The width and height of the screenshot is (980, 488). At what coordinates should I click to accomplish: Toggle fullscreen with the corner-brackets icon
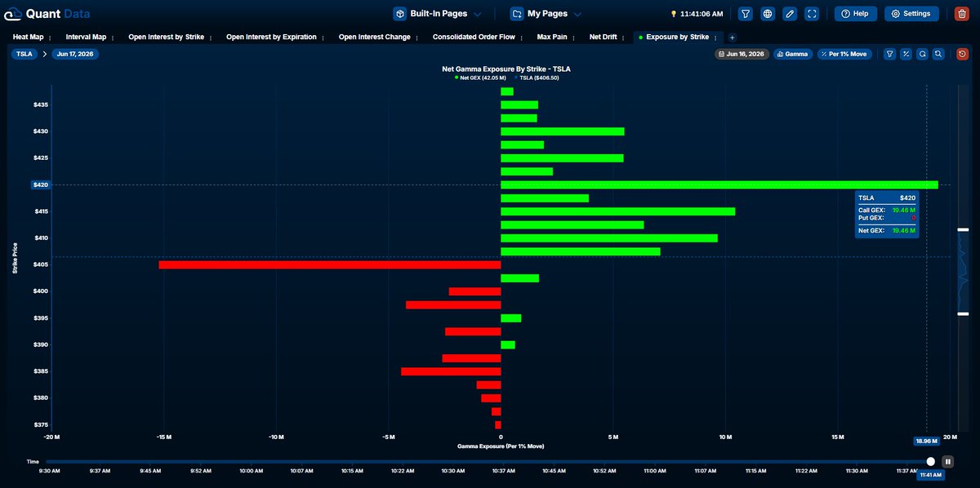(811, 14)
